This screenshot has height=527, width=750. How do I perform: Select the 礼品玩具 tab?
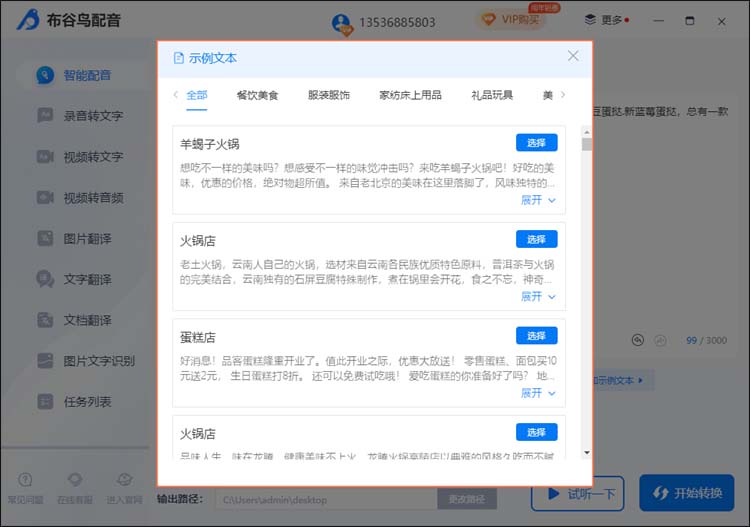pos(492,95)
